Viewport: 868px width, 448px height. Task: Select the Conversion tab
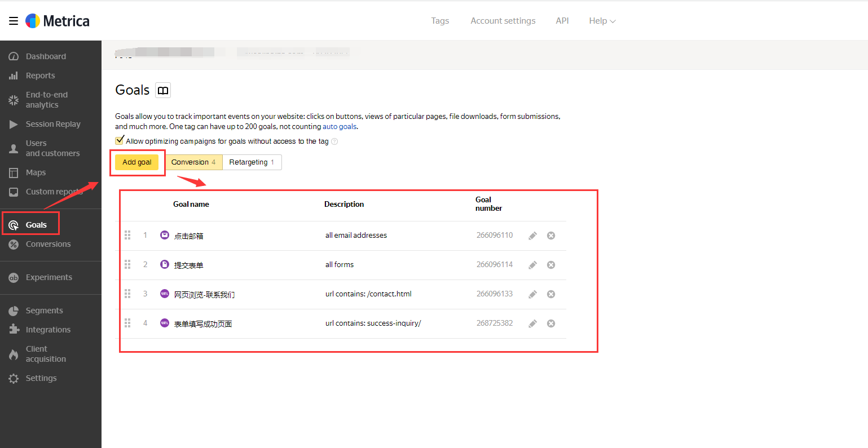click(193, 162)
